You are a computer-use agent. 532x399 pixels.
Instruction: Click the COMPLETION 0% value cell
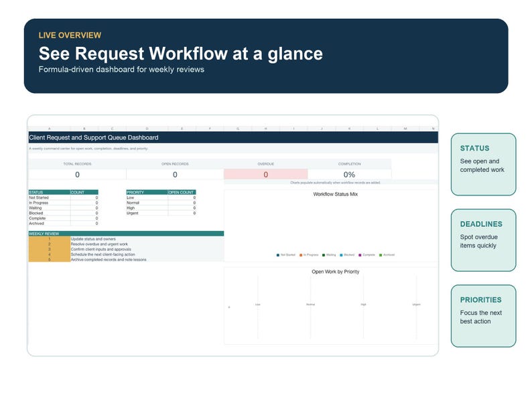pos(350,175)
